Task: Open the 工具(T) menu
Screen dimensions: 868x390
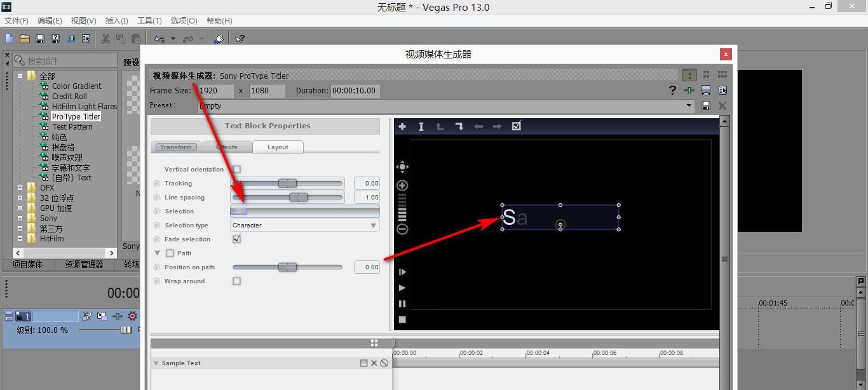Action: coord(149,21)
